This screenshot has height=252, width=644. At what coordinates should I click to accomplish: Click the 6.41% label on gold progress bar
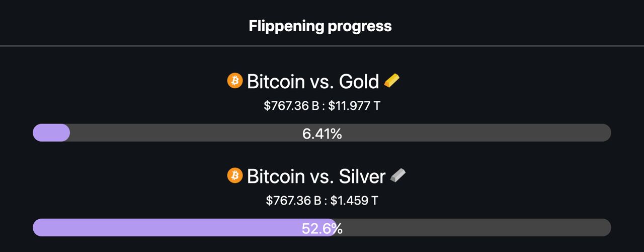tap(322, 134)
